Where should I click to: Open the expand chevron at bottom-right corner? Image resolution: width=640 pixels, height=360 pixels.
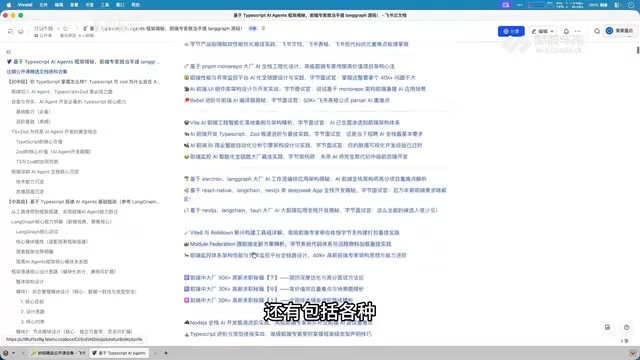[x=632, y=353]
